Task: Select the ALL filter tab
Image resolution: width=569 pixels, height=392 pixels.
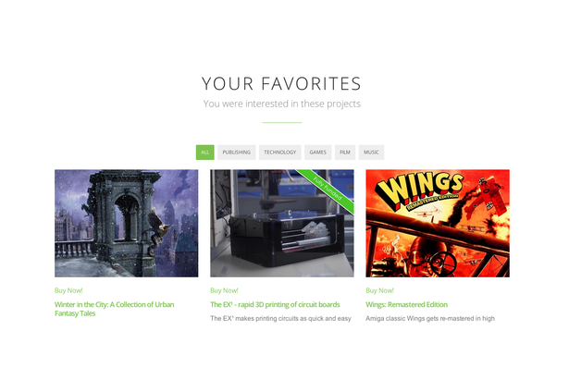Action: (x=205, y=153)
